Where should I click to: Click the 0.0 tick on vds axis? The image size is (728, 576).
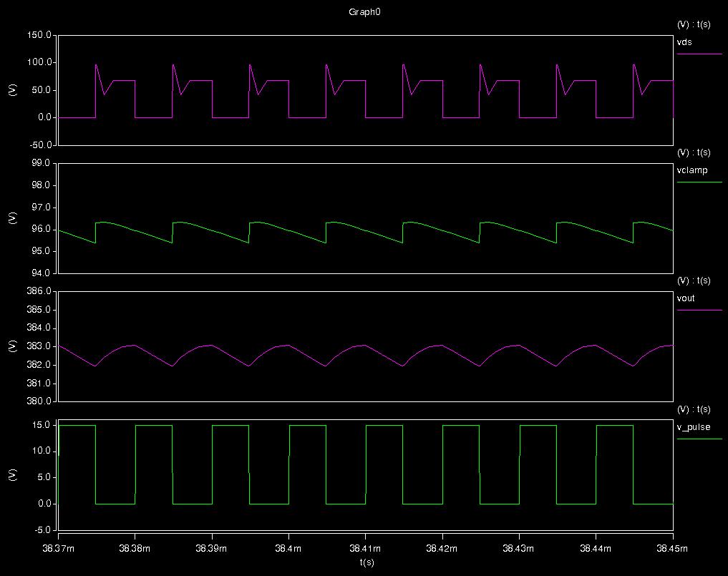pos(44,117)
